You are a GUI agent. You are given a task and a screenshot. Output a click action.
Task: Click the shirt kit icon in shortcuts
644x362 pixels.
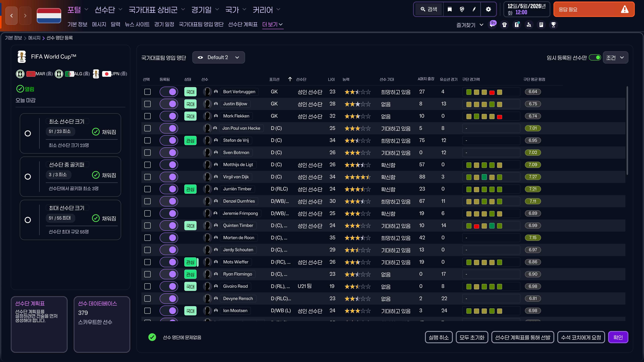point(504,25)
